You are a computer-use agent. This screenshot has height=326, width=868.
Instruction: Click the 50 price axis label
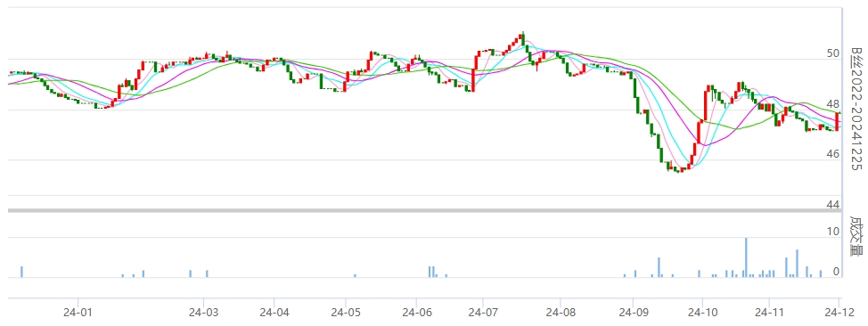pyautogui.click(x=833, y=53)
